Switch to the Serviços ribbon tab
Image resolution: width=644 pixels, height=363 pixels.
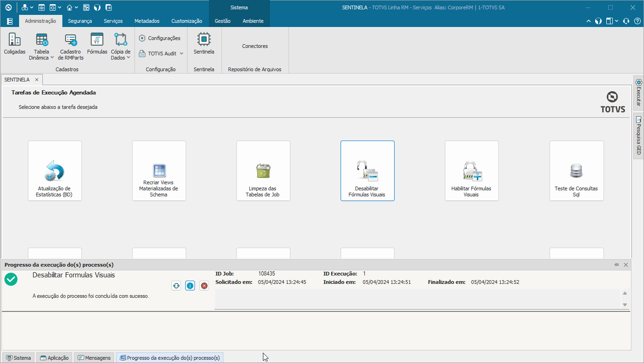[113, 21]
